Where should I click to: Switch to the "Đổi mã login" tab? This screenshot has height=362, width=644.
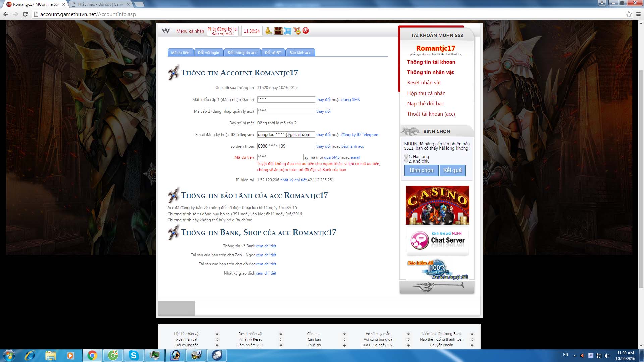point(208,53)
